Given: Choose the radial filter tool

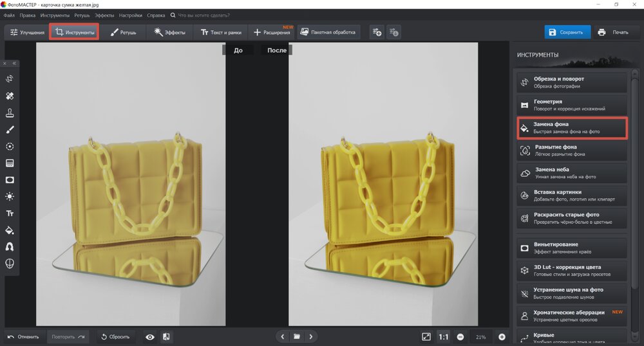Looking at the screenshot, I should coord(10,147).
